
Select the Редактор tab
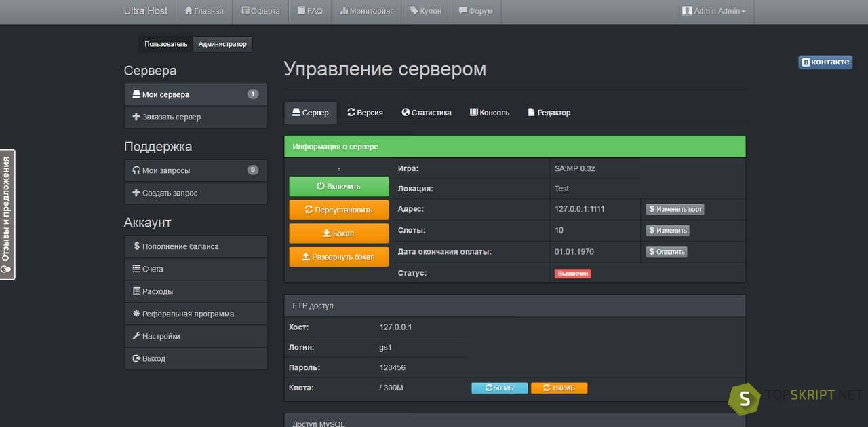tap(549, 113)
